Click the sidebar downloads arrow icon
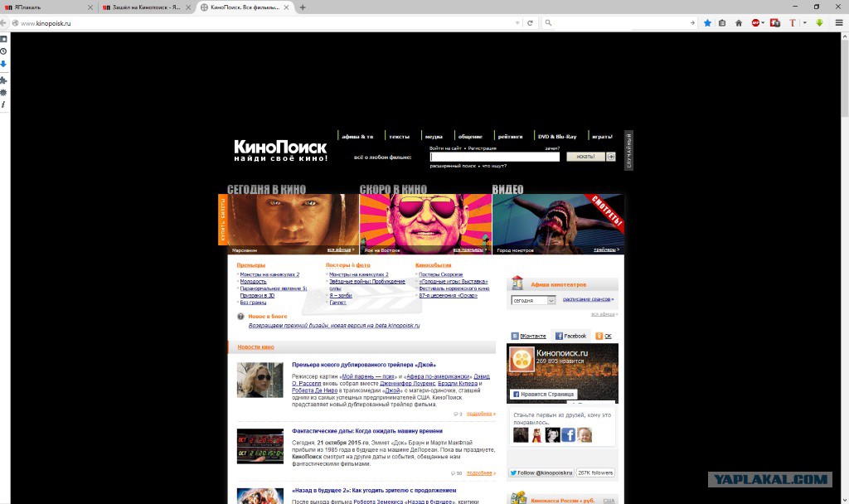 click(x=3, y=64)
